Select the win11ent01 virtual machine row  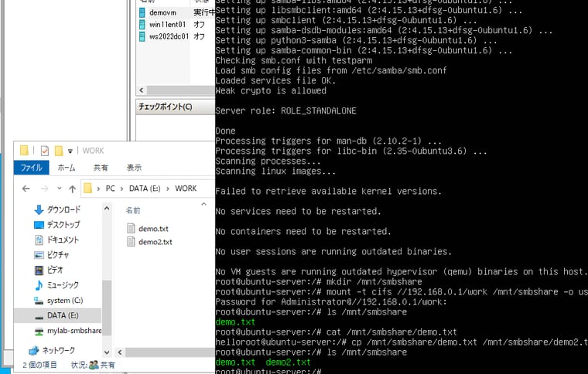176,25
